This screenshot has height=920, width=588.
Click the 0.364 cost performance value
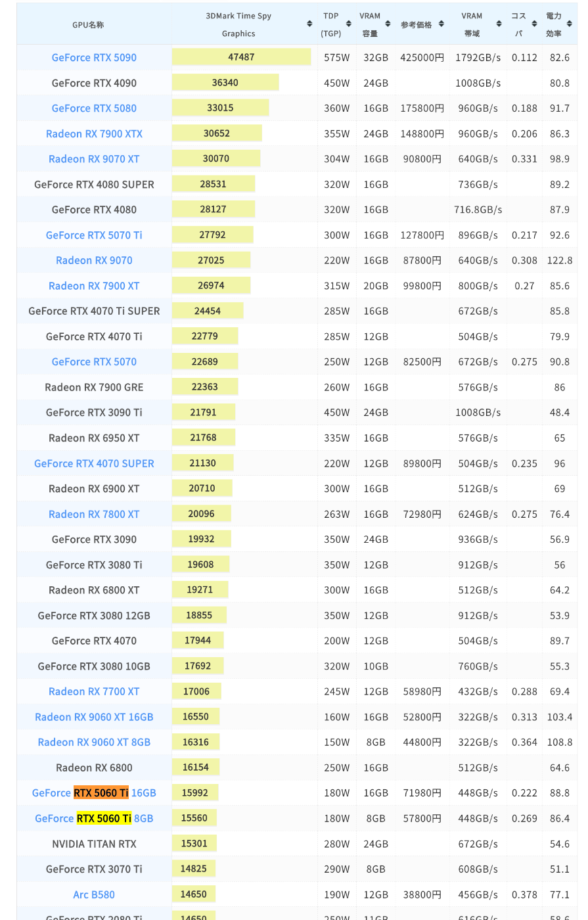pos(524,742)
